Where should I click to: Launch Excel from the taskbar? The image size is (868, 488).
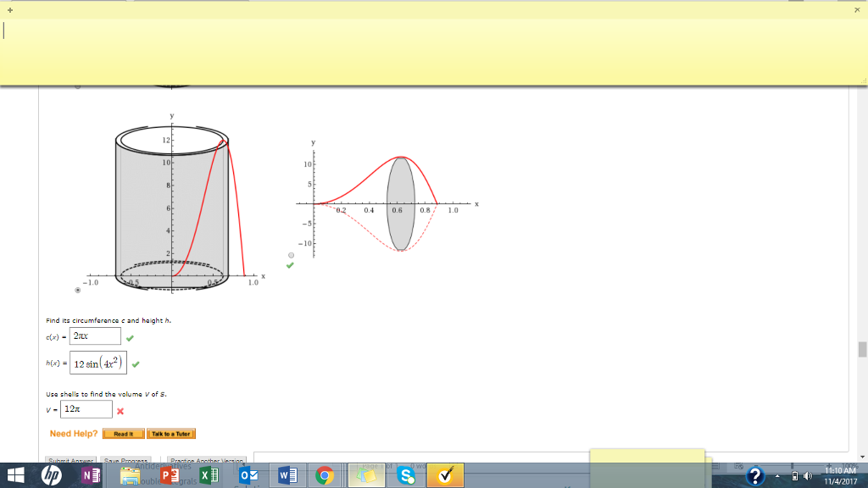point(207,475)
